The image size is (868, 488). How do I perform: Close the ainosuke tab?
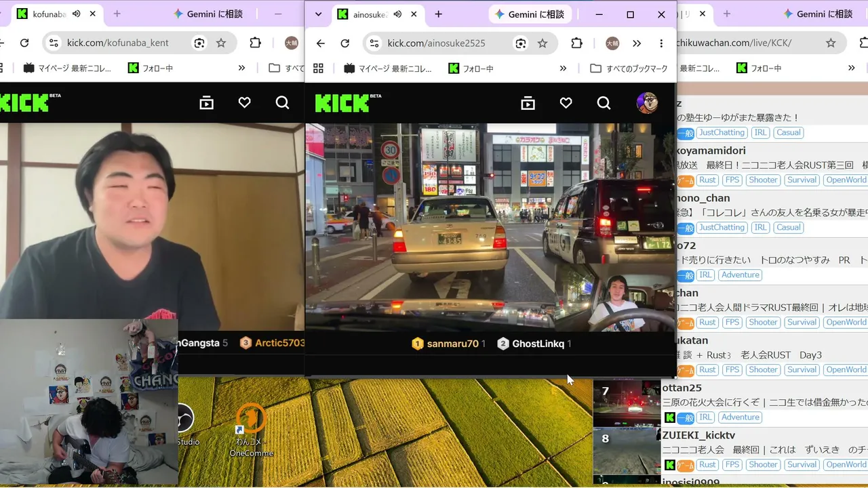pyautogui.click(x=414, y=14)
